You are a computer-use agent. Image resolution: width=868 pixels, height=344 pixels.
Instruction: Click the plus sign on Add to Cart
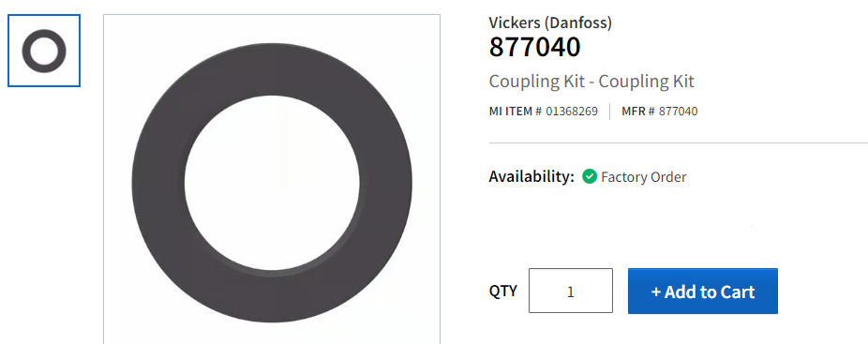point(656,292)
